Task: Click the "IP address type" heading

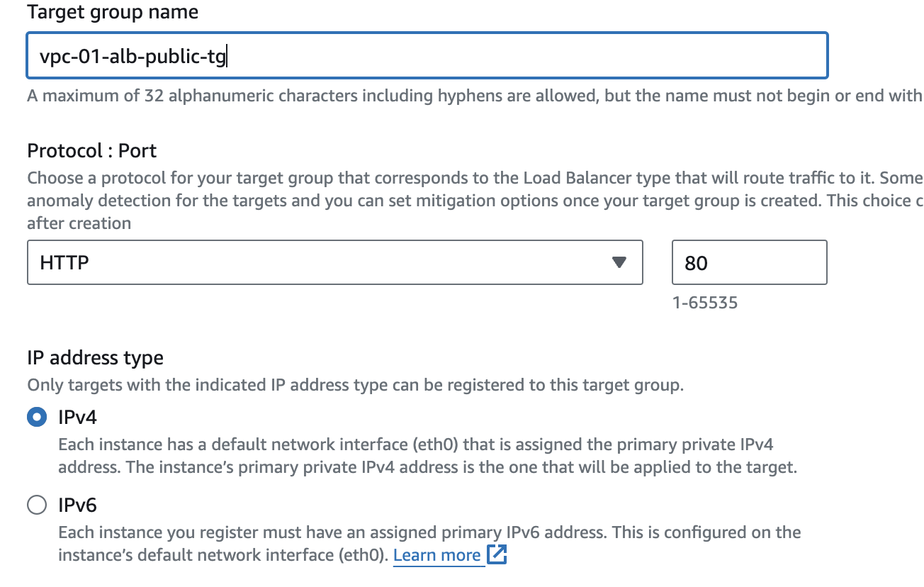Action: click(x=96, y=358)
